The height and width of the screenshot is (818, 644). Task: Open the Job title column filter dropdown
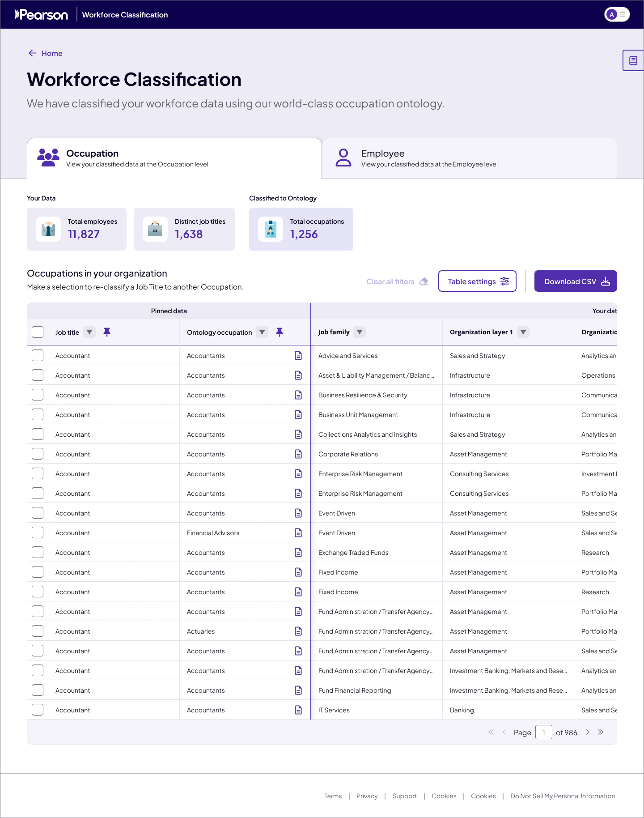pyautogui.click(x=89, y=332)
